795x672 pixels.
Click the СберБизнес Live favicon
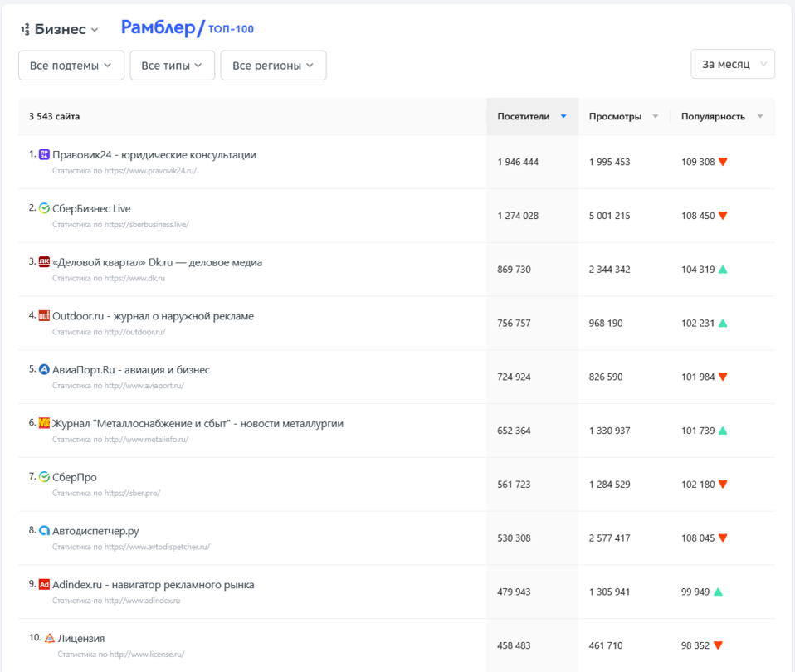point(44,208)
